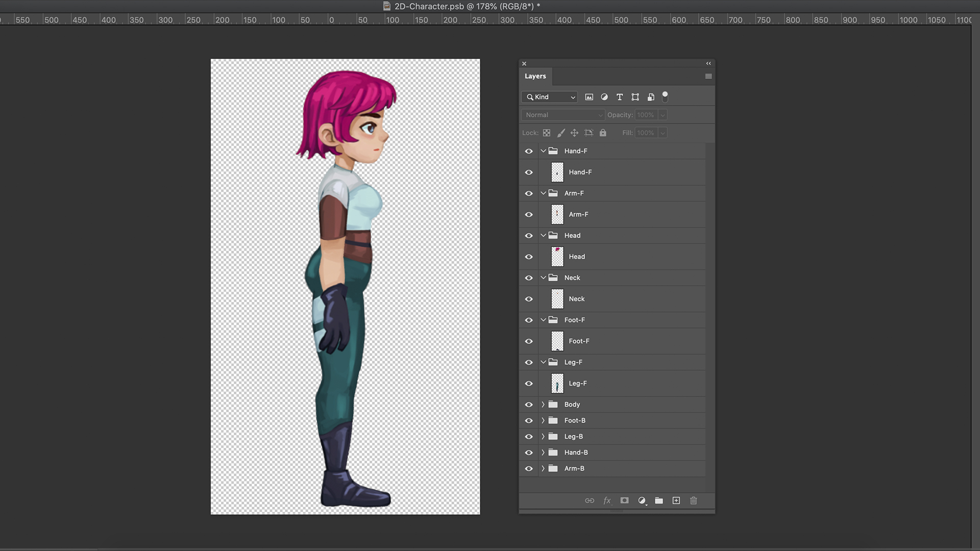Expand the Body layer group
The image size is (980, 551).
coord(543,404)
